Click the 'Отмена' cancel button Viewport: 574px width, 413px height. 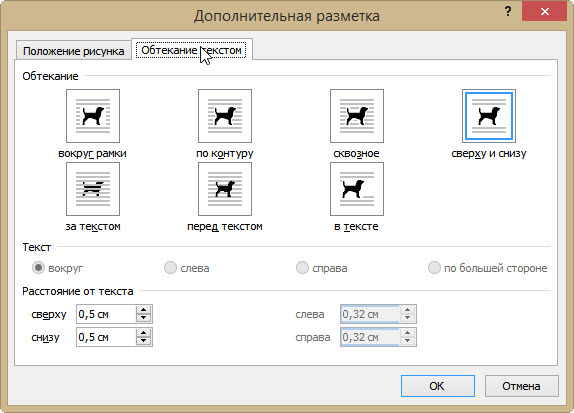click(521, 386)
